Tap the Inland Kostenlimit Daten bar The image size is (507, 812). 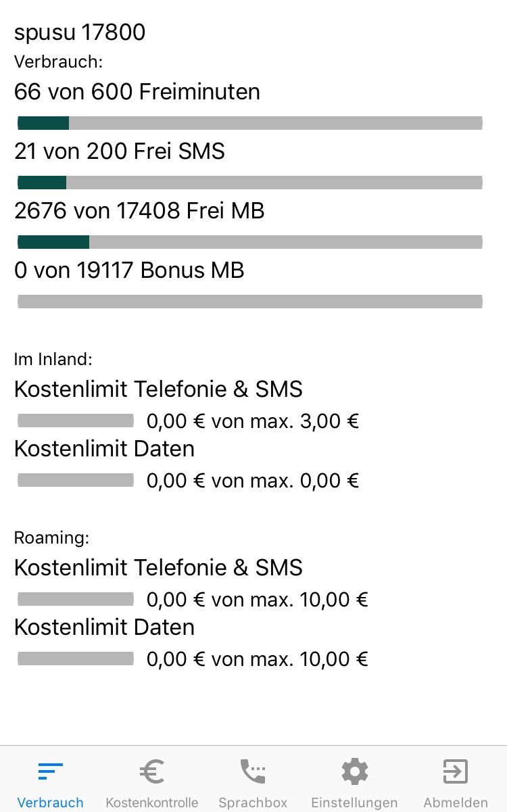click(76, 481)
